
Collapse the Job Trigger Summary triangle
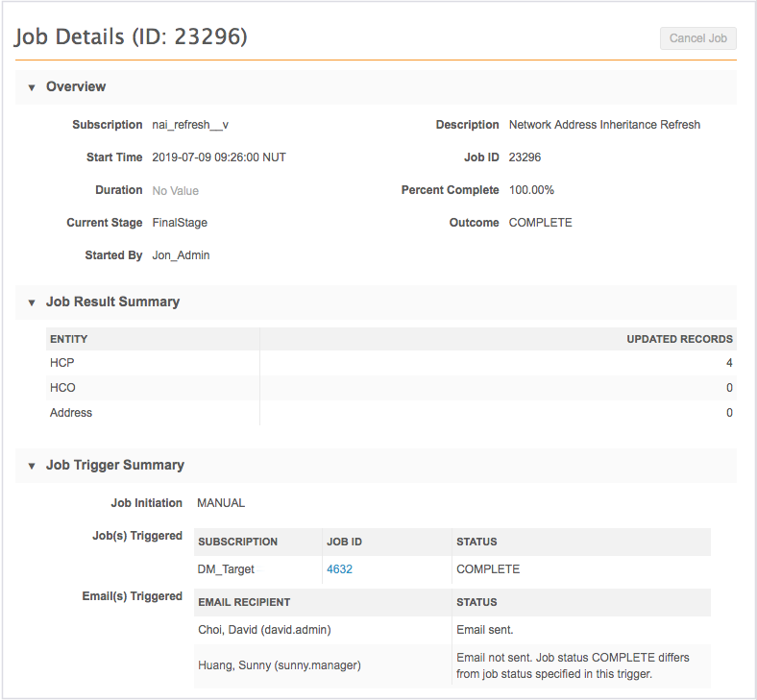(32, 466)
